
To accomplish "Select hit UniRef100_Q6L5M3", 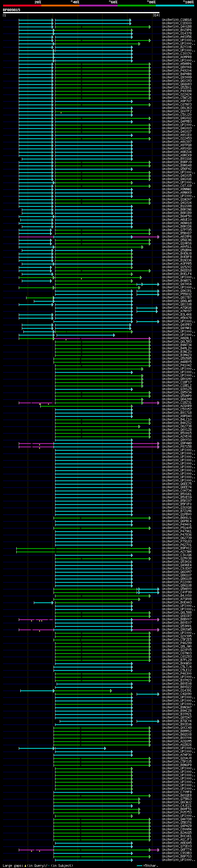I will [x=176, y=342].
